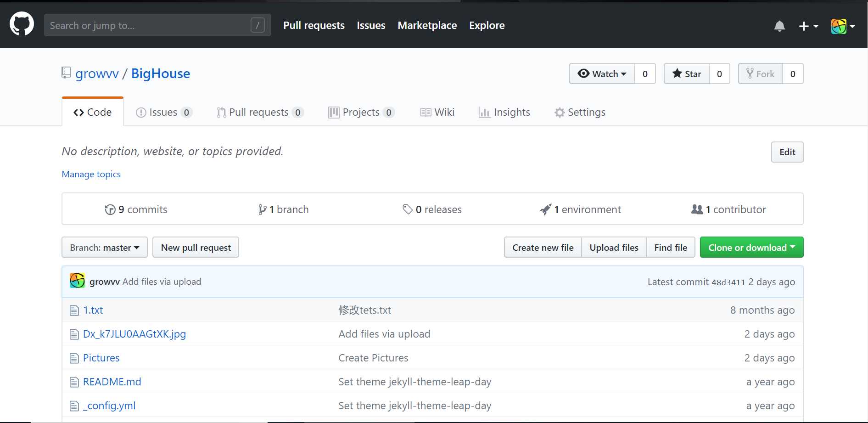Click Upload files
This screenshot has height=423, width=868.
[614, 247]
